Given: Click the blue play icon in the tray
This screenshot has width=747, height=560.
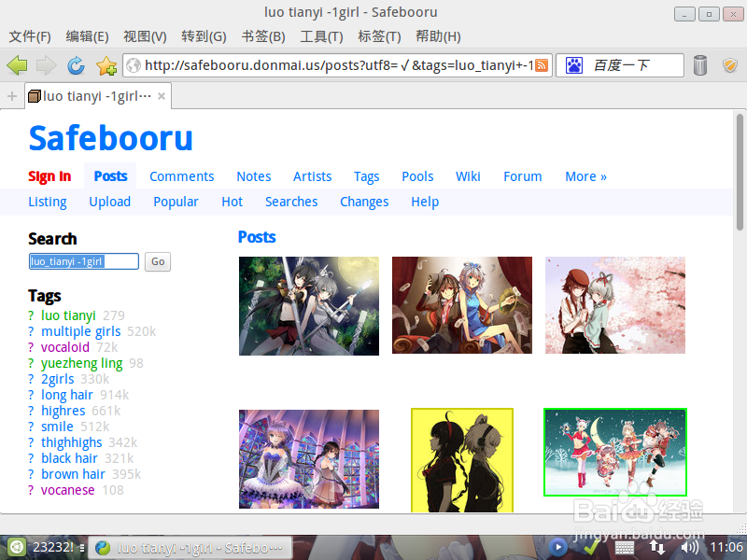Looking at the screenshot, I should click(557, 547).
